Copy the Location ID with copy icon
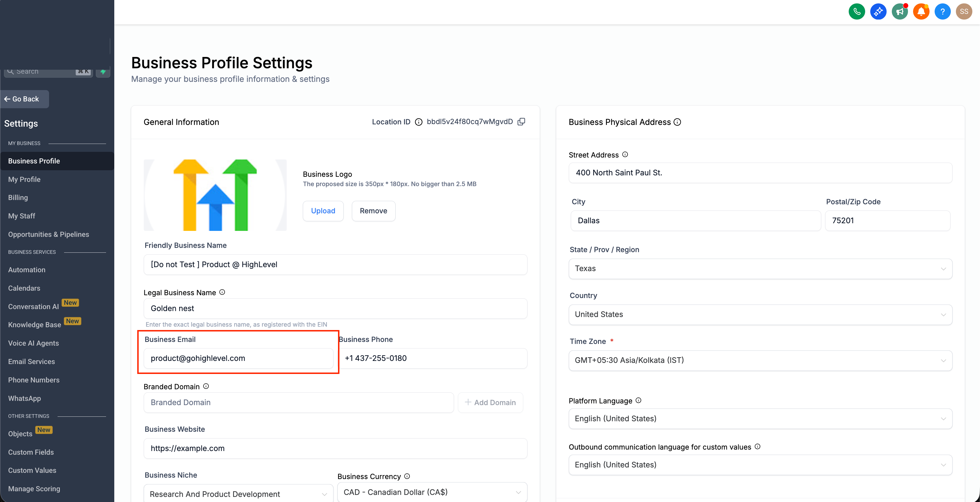This screenshot has height=502, width=980. pos(521,122)
